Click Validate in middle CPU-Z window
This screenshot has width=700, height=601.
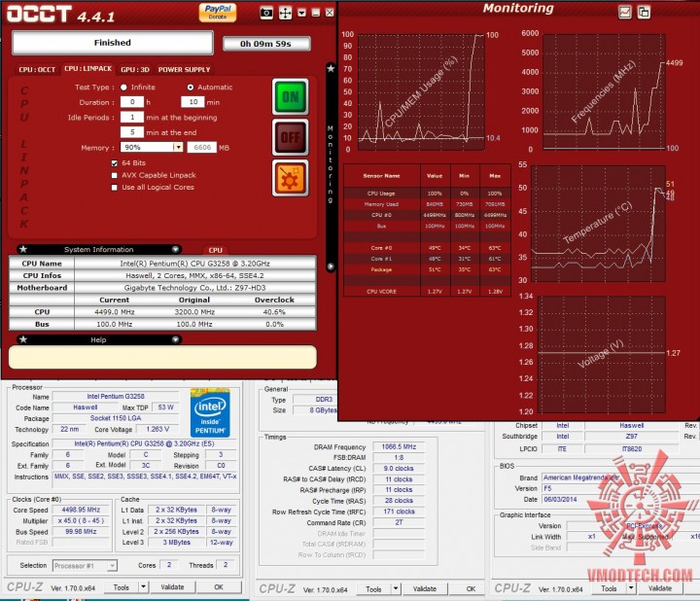(x=425, y=588)
